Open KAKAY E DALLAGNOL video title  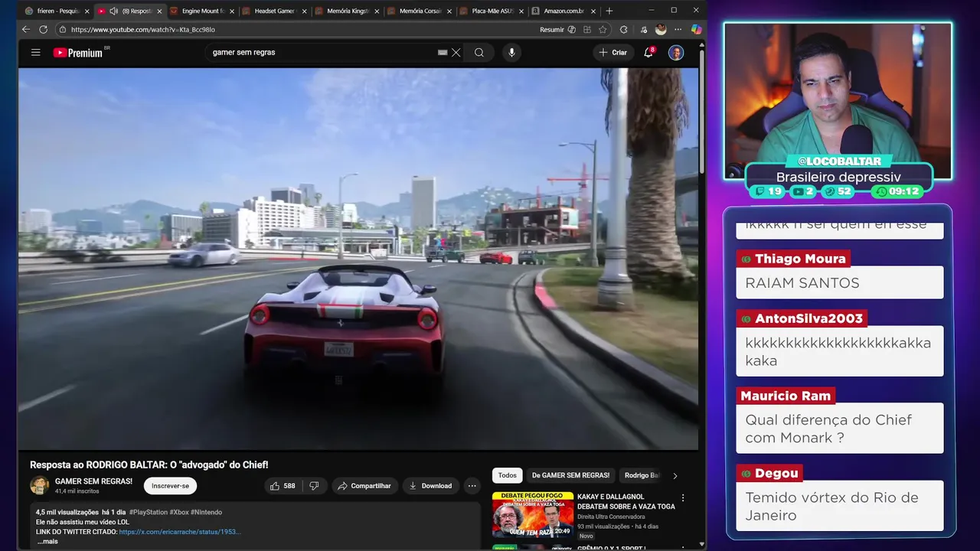click(626, 501)
